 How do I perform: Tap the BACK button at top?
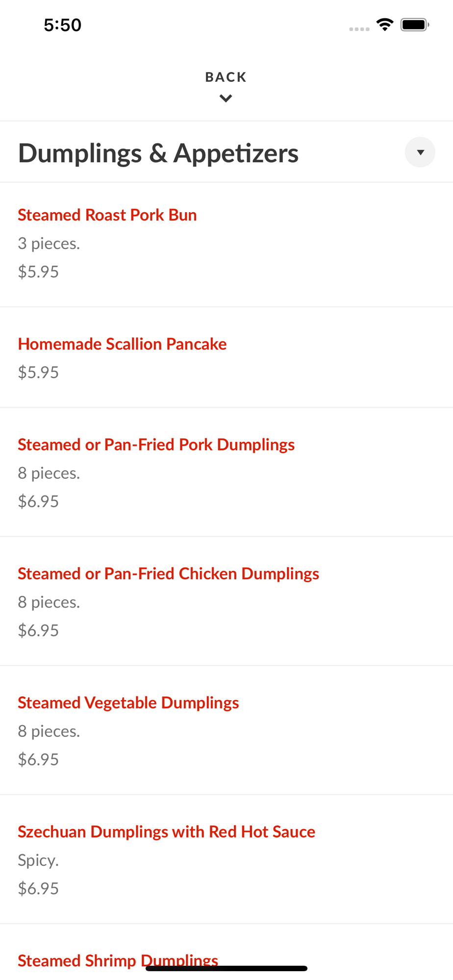click(226, 77)
